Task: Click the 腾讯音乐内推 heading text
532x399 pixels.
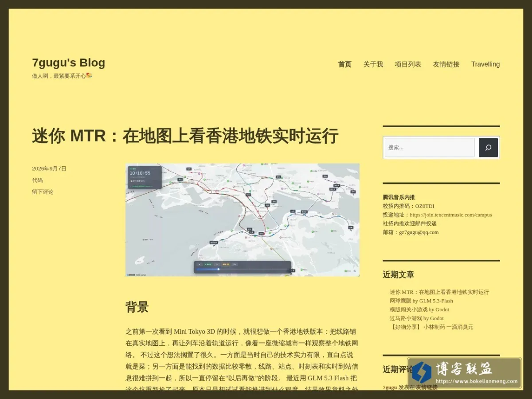Action: coord(399,197)
